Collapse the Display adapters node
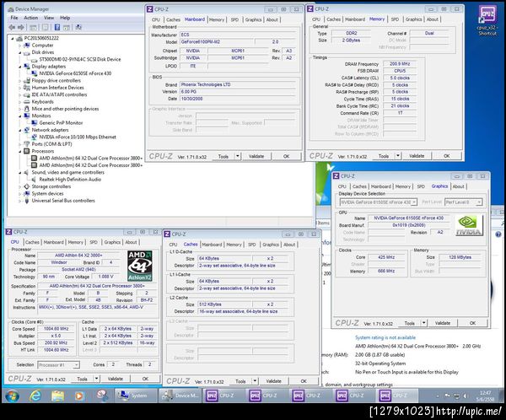The width and height of the screenshot is (506, 420). pos(20,67)
